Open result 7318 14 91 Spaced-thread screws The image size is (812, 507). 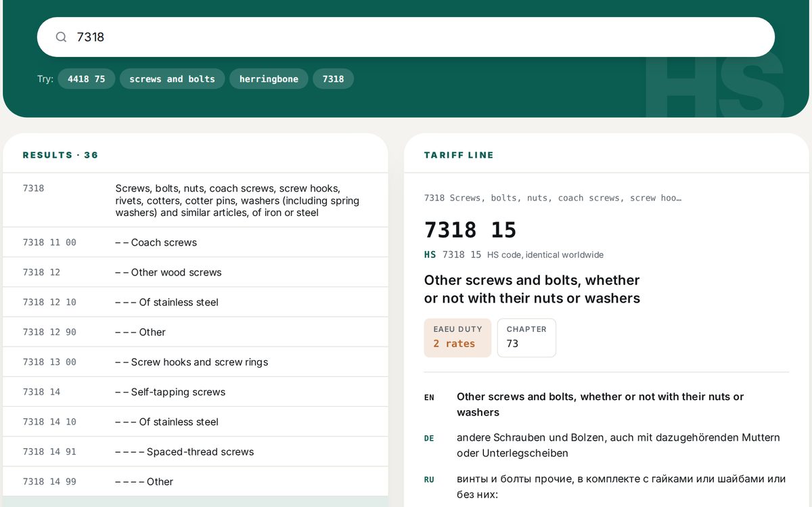coord(196,451)
